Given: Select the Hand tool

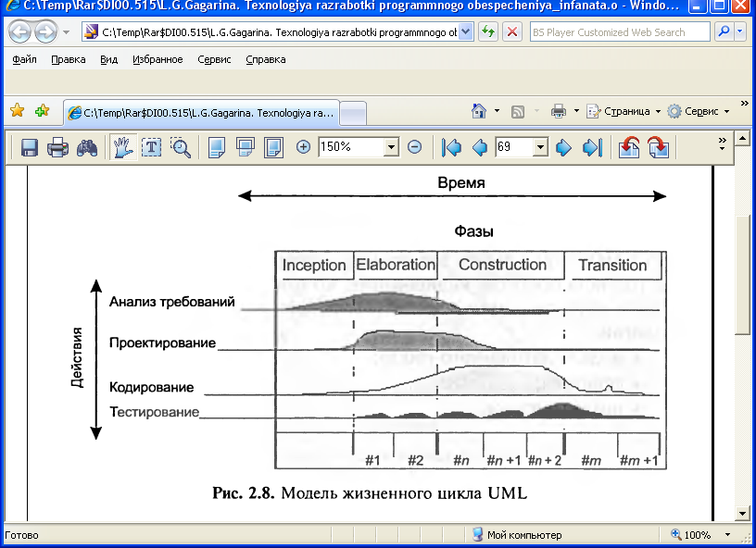Looking at the screenshot, I should pos(123,147).
